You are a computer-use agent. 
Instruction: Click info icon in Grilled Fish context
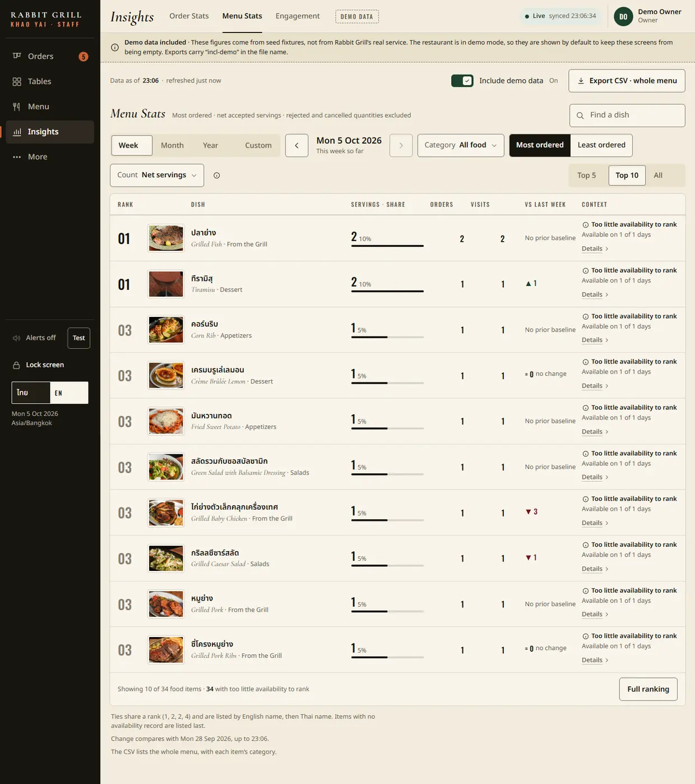[x=586, y=225]
